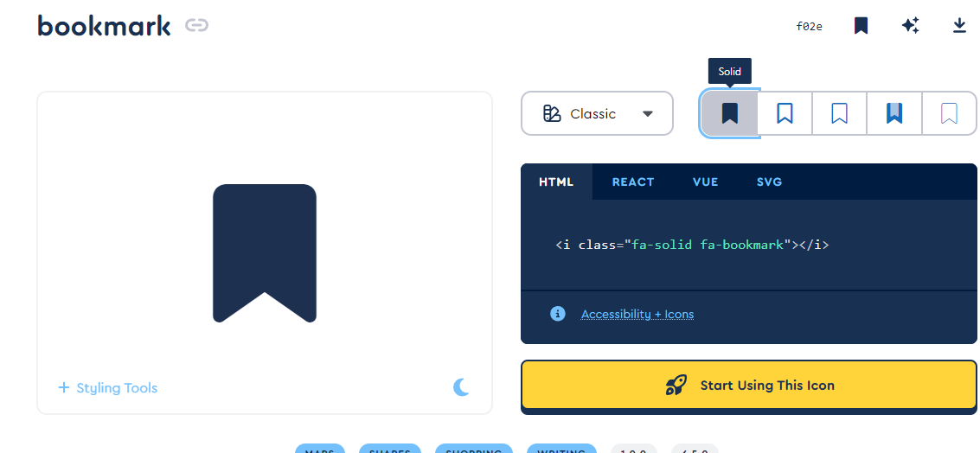Screen dimensions: 980x453
Task: Select the Thin bookmark style
Action: 949,113
